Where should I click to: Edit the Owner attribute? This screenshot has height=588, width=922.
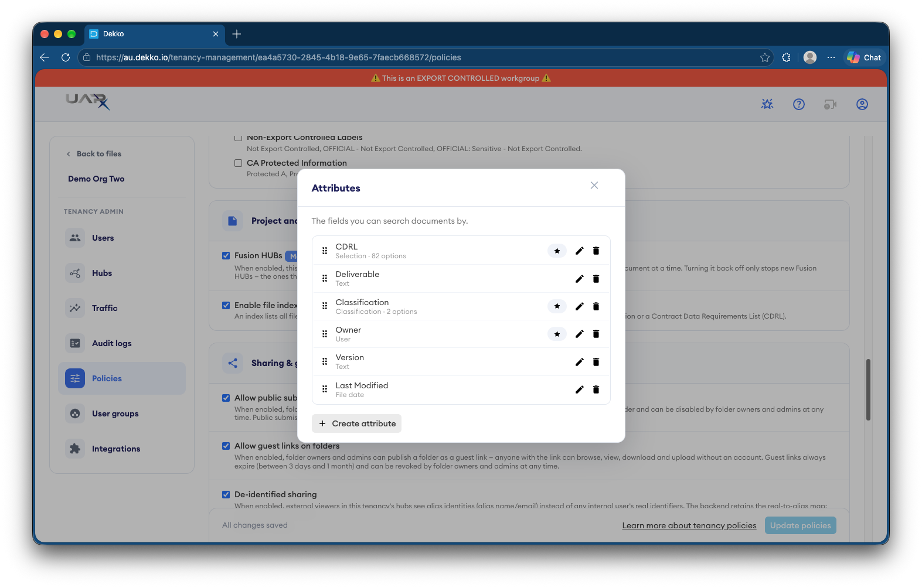point(579,334)
